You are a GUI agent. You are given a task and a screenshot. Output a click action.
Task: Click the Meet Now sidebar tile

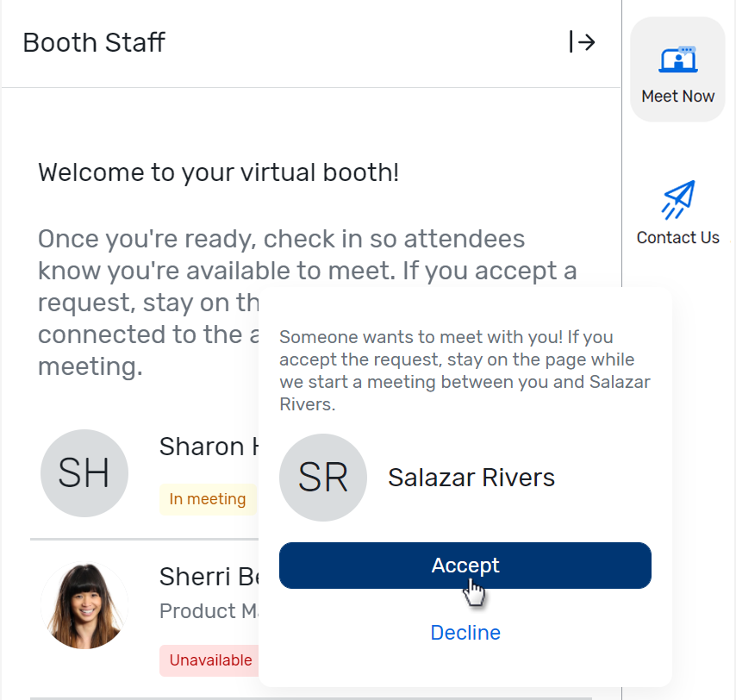coord(677,69)
